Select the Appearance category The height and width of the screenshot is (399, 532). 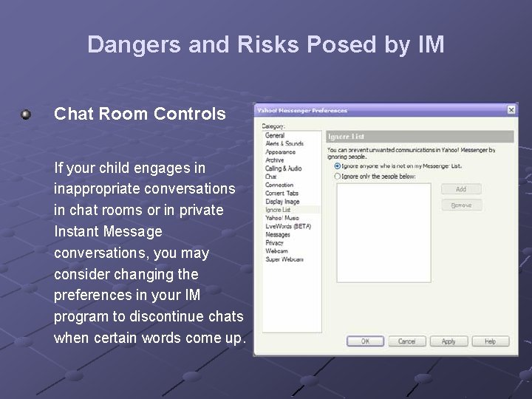tap(280, 152)
